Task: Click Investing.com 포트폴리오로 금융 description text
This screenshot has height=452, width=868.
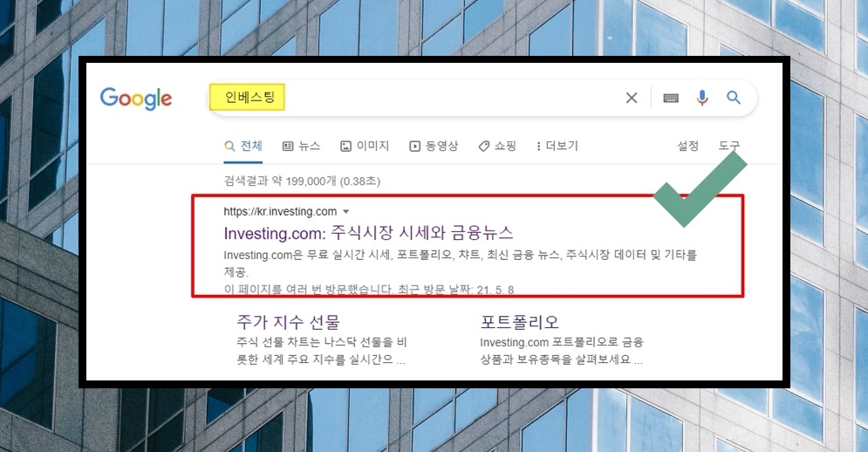Action: point(561,351)
